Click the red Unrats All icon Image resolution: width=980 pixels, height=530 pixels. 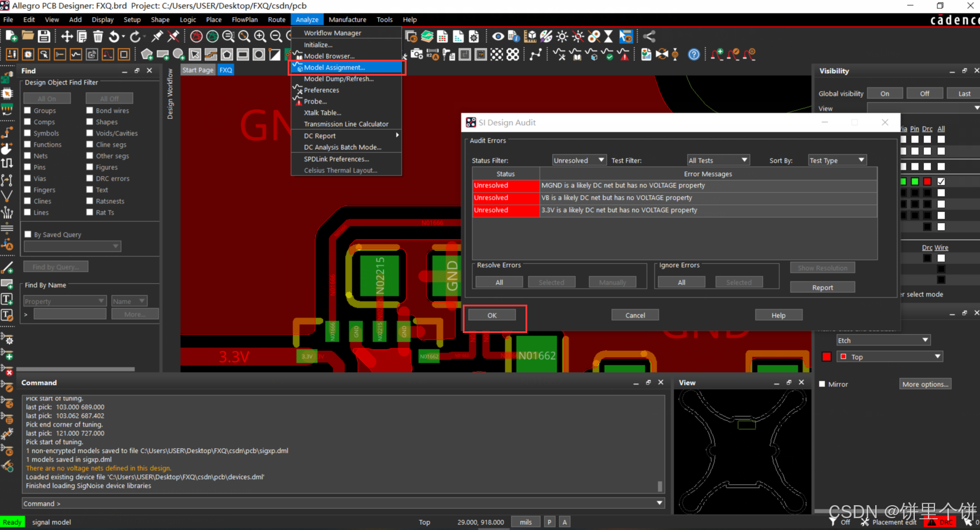click(x=196, y=36)
